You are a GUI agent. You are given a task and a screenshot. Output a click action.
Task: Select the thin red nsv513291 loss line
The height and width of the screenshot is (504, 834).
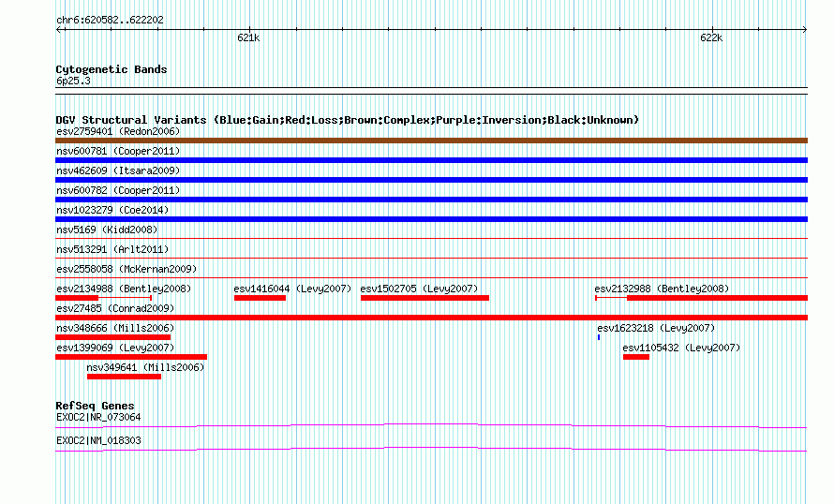(x=431, y=259)
